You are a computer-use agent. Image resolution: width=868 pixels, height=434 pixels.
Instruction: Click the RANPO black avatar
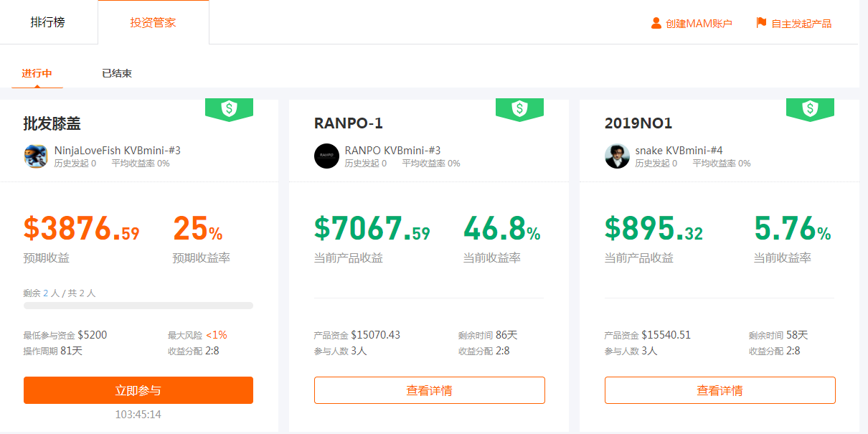tap(326, 156)
